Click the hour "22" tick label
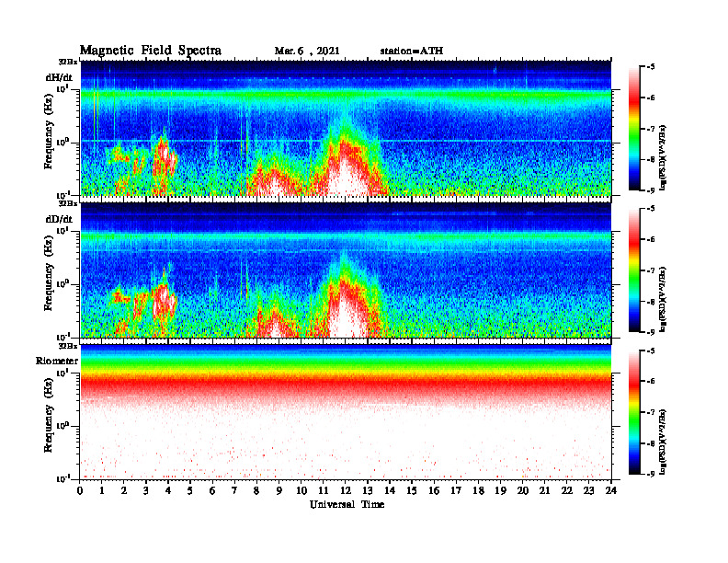Screen dimensions: 728x563 pyautogui.click(x=566, y=490)
